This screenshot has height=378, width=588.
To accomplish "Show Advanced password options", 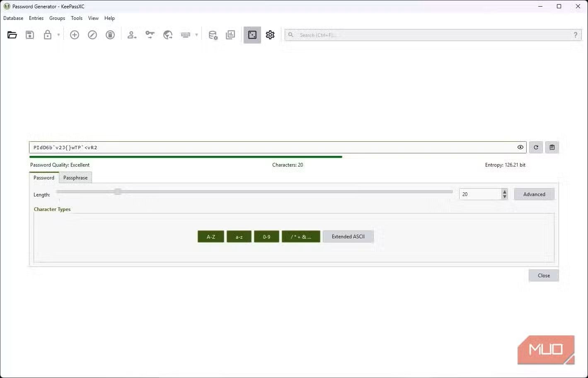I will 534,194.
